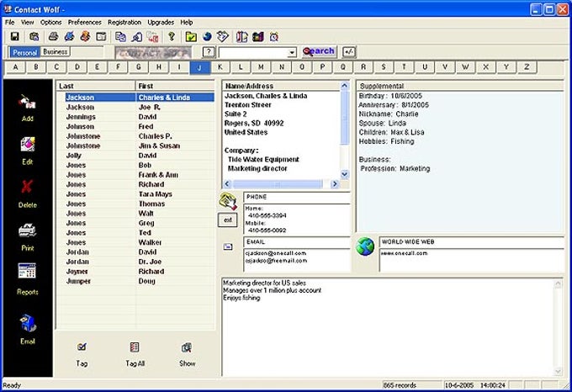Click the First column header to sort

[175, 86]
